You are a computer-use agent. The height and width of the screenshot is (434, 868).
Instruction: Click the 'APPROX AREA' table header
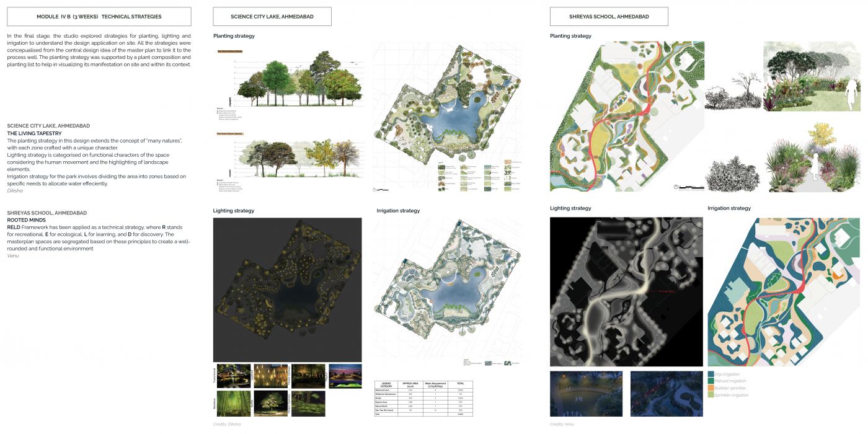410,384
